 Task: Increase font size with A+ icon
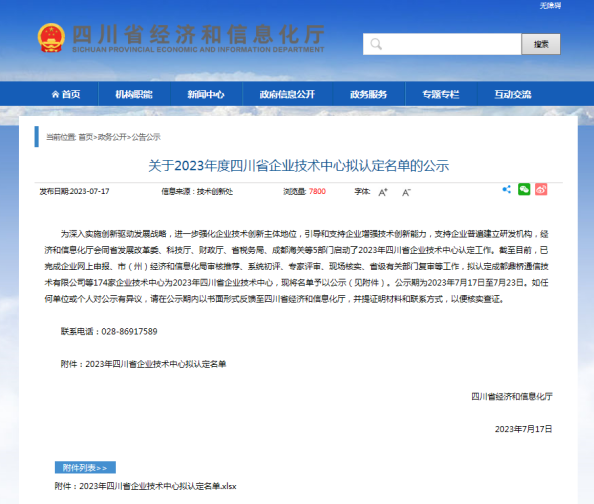point(383,192)
